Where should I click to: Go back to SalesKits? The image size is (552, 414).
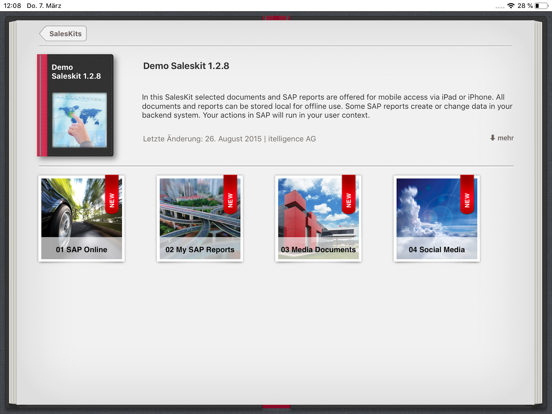coord(63,34)
